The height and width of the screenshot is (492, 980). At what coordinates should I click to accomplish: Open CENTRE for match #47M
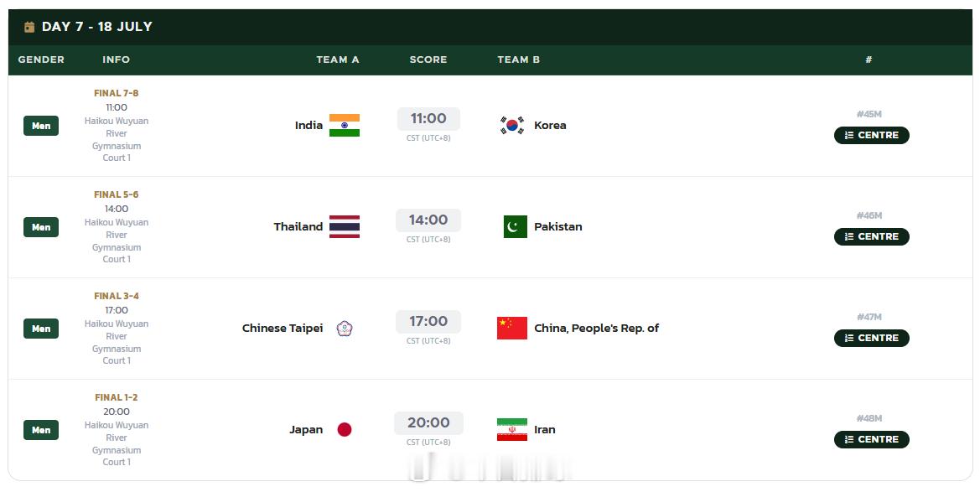click(x=871, y=338)
